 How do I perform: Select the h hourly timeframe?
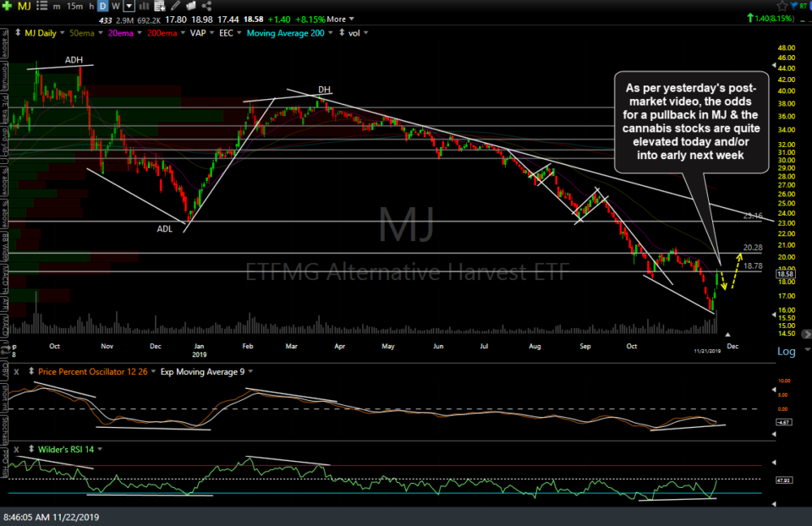[x=91, y=7]
